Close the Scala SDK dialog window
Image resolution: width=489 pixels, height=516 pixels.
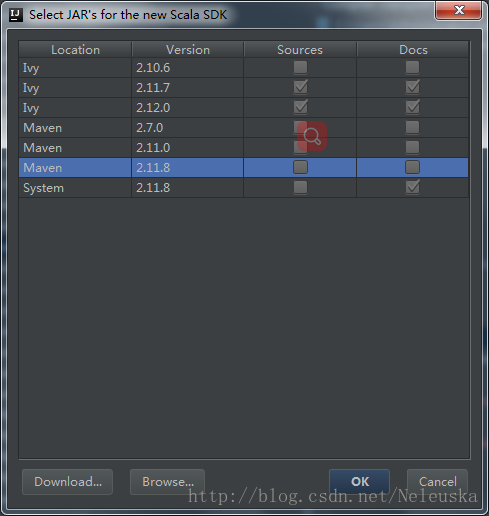click(458, 10)
